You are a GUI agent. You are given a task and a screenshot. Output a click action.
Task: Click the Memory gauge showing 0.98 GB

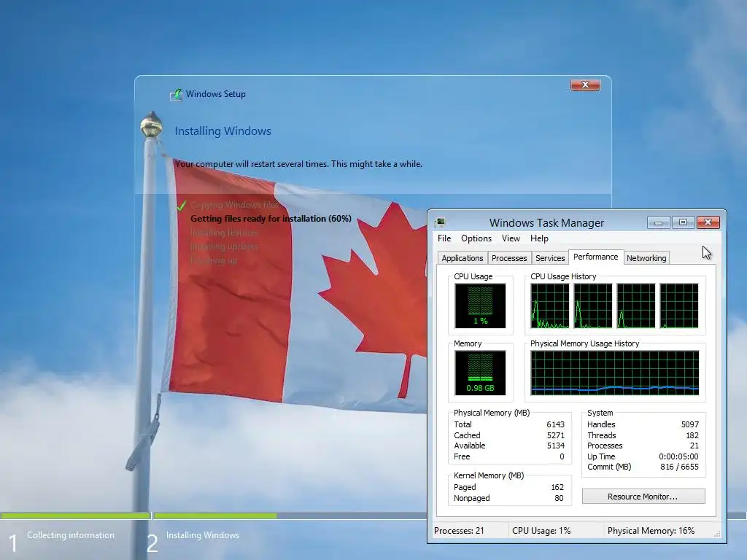[480, 373]
